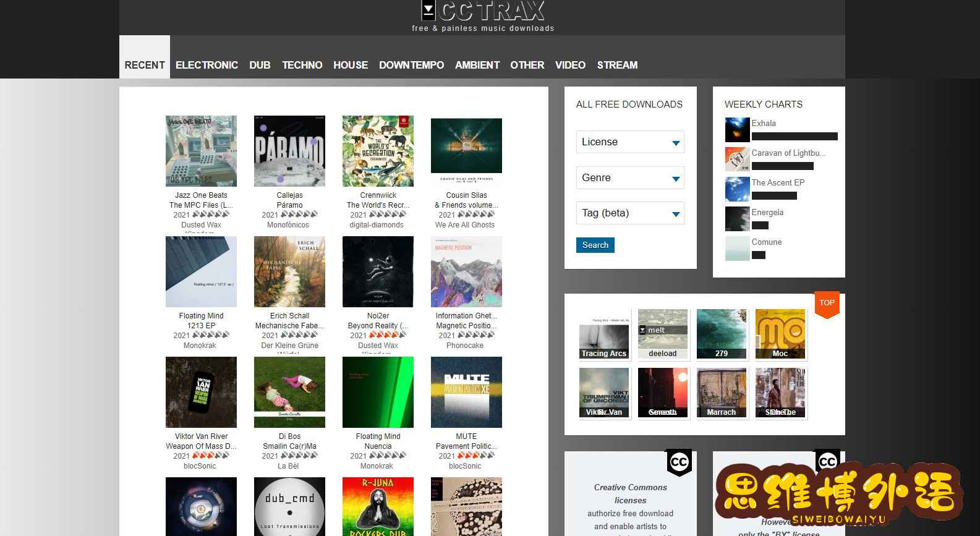Image resolution: width=980 pixels, height=536 pixels.
Task: Click the Callejas artist link
Action: tap(289, 195)
